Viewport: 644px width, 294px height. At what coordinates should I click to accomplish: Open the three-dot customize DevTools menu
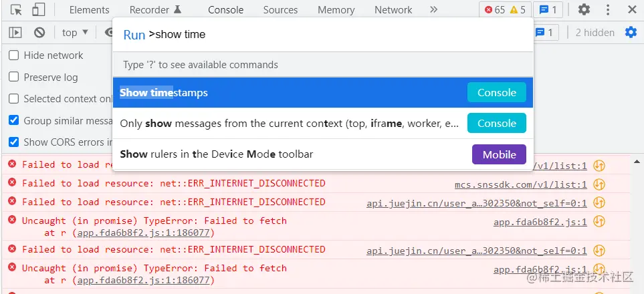(608, 9)
